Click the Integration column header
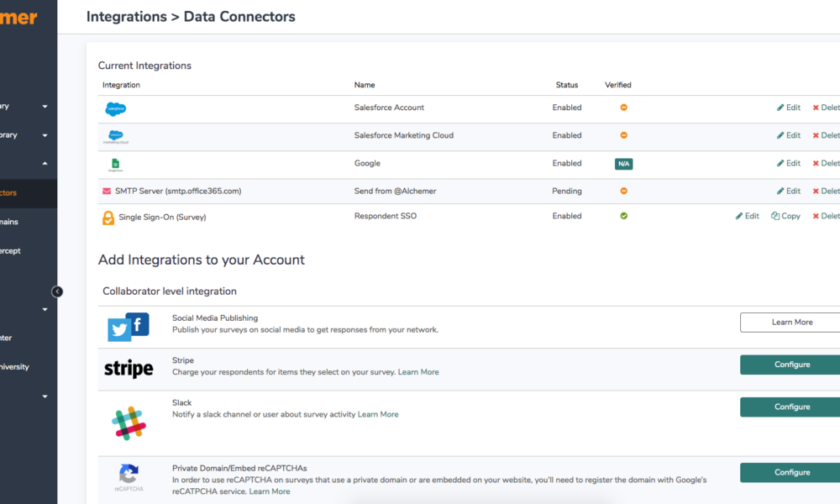 click(121, 85)
